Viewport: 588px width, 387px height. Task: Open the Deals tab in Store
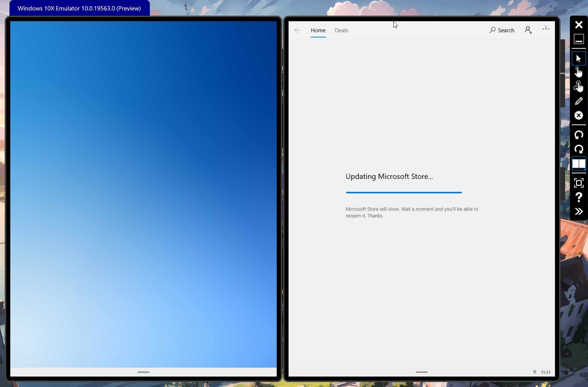[x=341, y=30]
